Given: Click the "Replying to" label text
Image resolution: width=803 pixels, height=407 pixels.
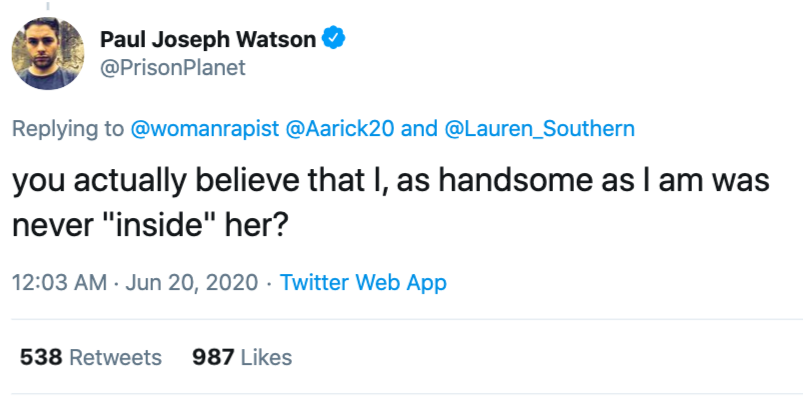Looking at the screenshot, I should pos(68,128).
